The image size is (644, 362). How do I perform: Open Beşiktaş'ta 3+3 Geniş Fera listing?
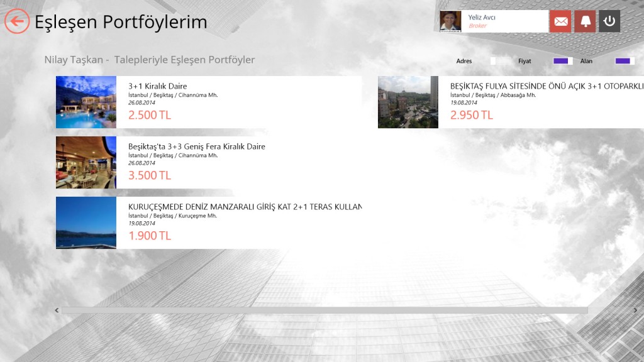tap(197, 146)
